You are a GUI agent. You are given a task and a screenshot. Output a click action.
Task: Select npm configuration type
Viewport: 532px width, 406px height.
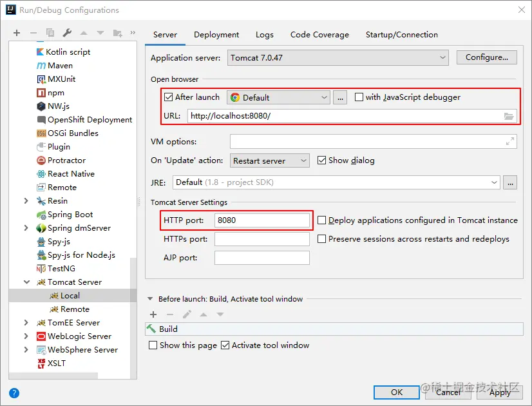(x=50, y=93)
